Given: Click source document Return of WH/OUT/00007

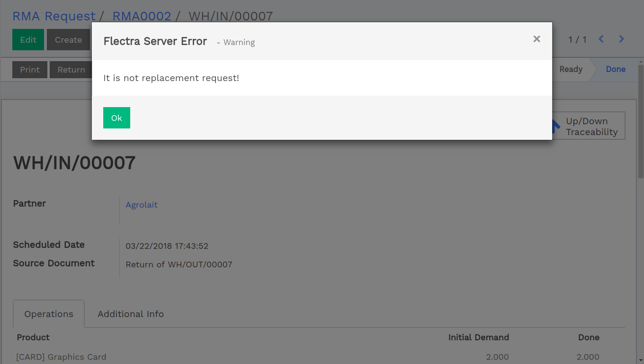Looking at the screenshot, I should click(179, 264).
